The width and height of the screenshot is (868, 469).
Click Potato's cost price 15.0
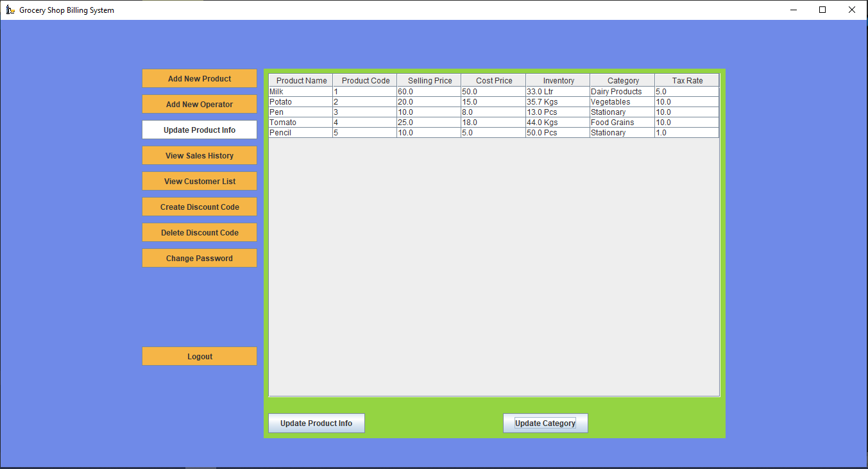493,102
